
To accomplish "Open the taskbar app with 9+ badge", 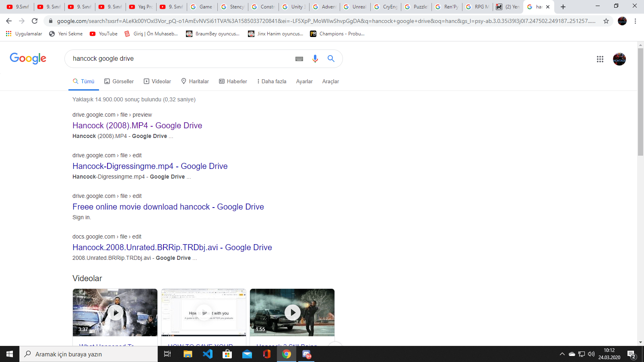I will [x=307, y=354].
